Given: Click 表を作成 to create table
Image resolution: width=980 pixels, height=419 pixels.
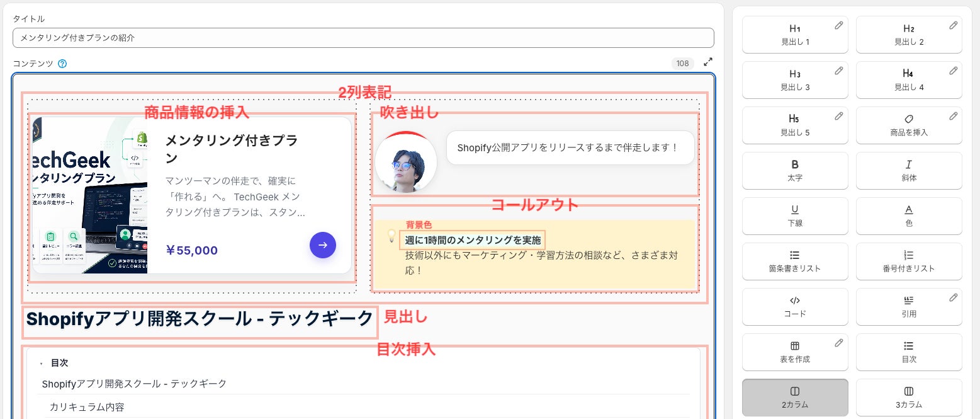Looking at the screenshot, I should pyautogui.click(x=795, y=352).
